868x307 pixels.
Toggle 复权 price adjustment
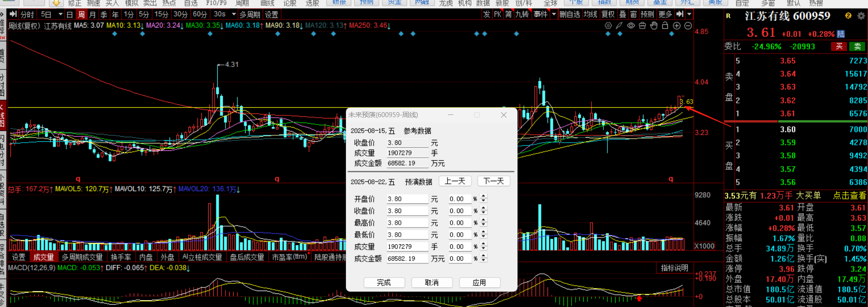pyautogui.click(x=608, y=14)
